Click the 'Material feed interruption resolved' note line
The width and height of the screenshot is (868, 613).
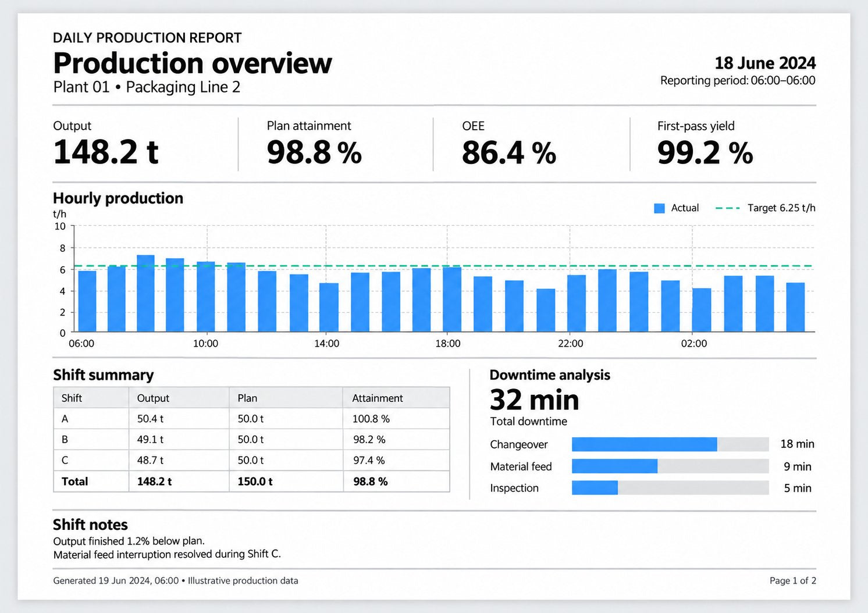coord(167,555)
